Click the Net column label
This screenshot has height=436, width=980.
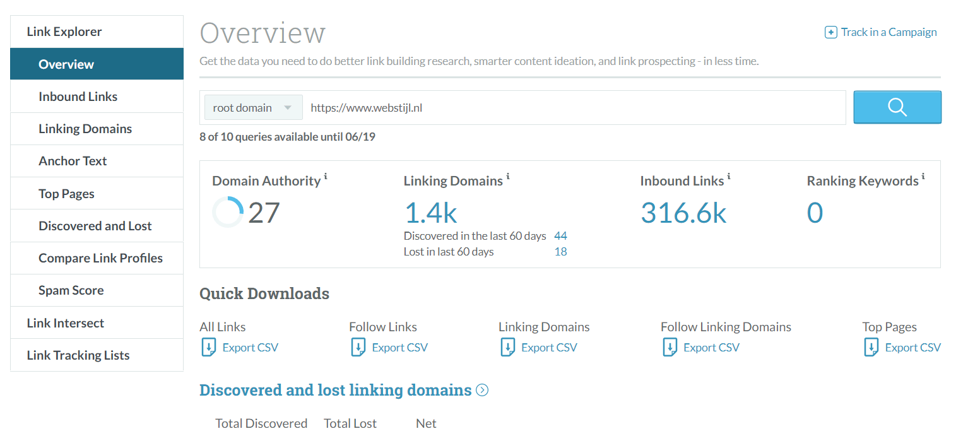click(426, 423)
